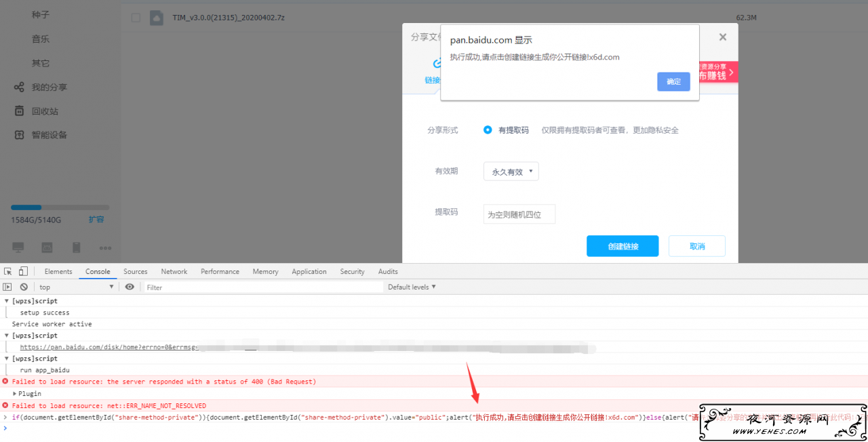868x442 pixels.
Task: Open the Default levels dropdown
Action: point(412,287)
